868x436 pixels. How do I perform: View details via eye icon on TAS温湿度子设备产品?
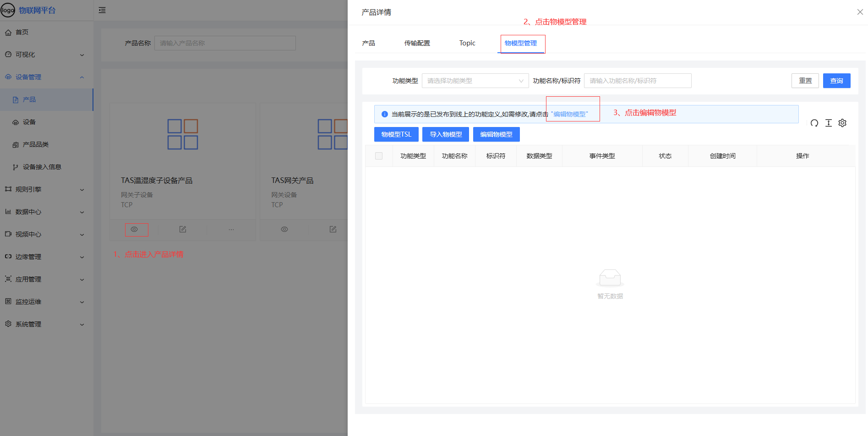pos(134,229)
